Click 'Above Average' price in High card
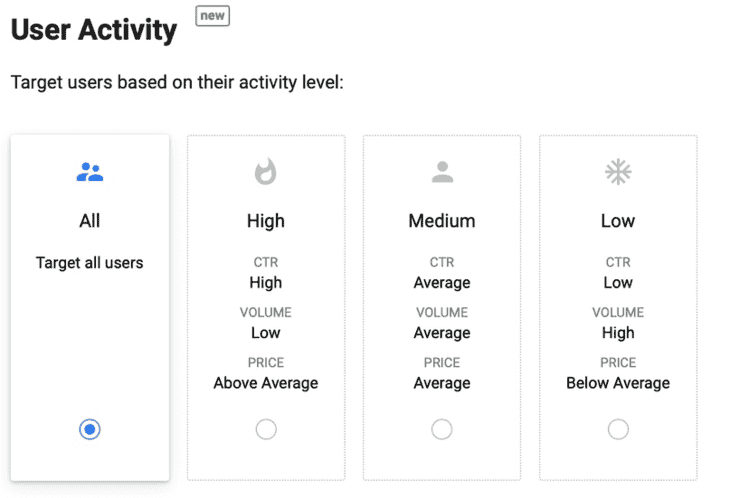Screen dimensions: 730x498 pos(266,383)
